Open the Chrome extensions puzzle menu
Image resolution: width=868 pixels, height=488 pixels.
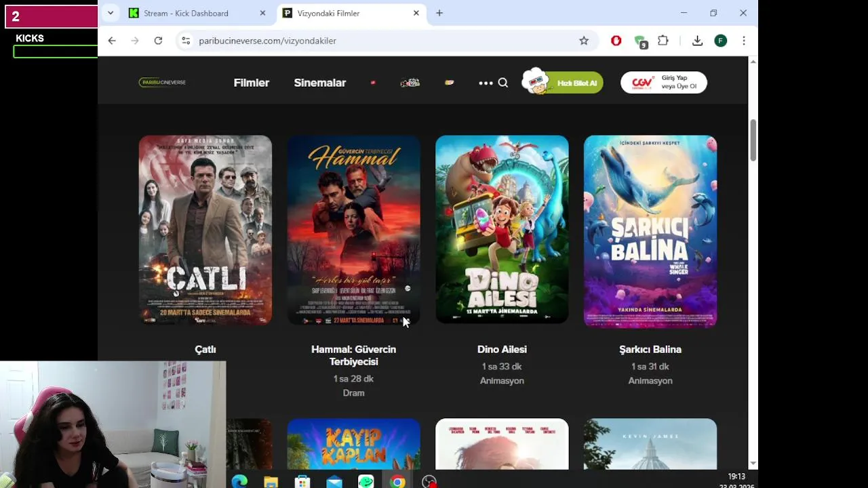click(x=663, y=41)
